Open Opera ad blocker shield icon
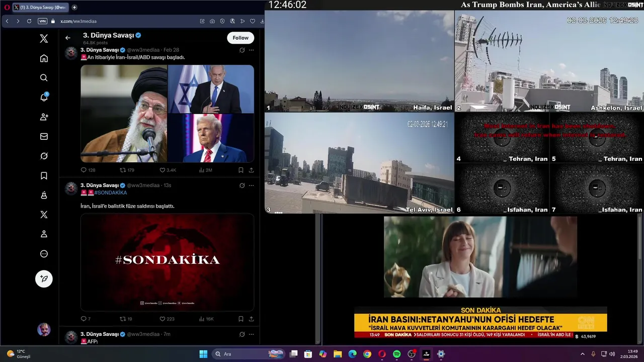644x362 pixels. (222, 21)
